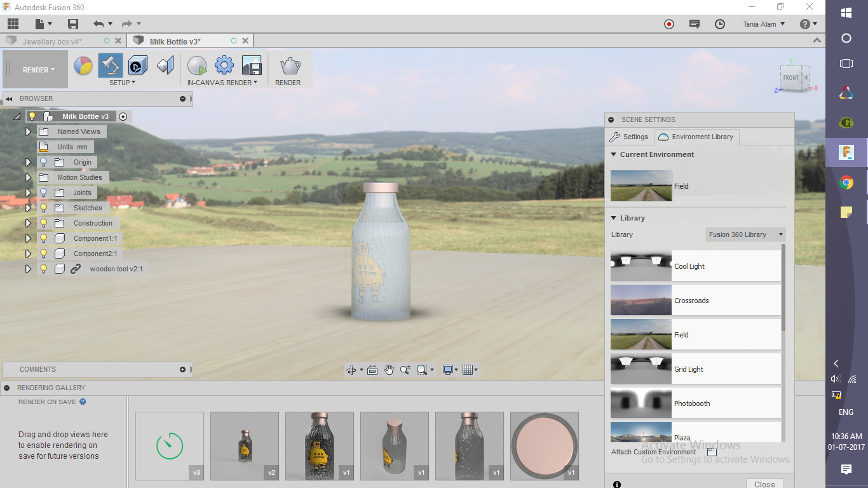Open the job status clock icon
868x488 pixels.
coord(720,24)
